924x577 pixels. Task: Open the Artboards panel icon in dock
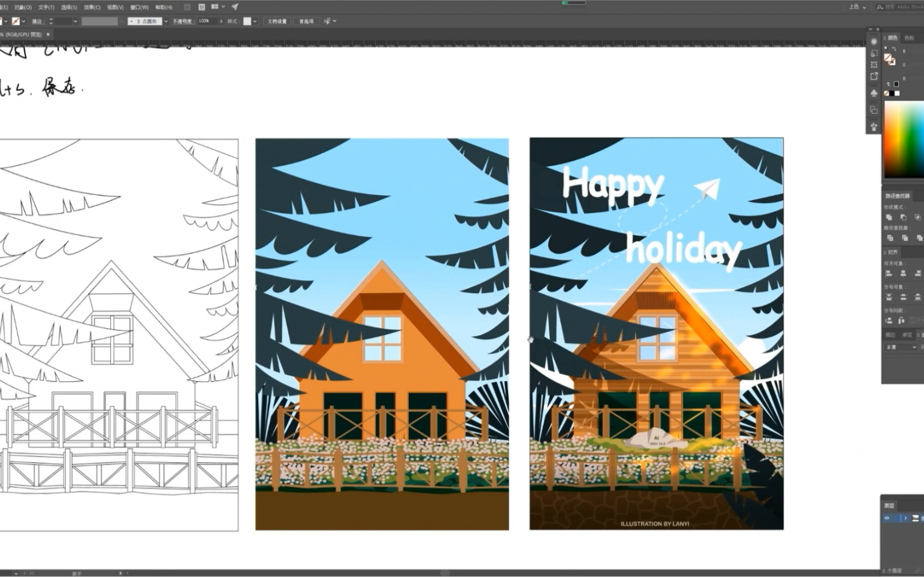point(874,64)
